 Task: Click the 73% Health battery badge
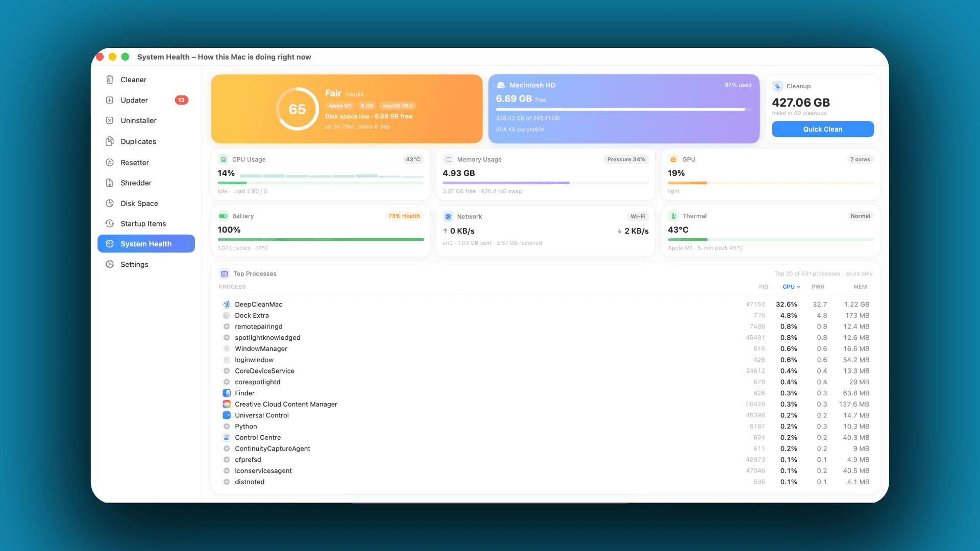(404, 216)
